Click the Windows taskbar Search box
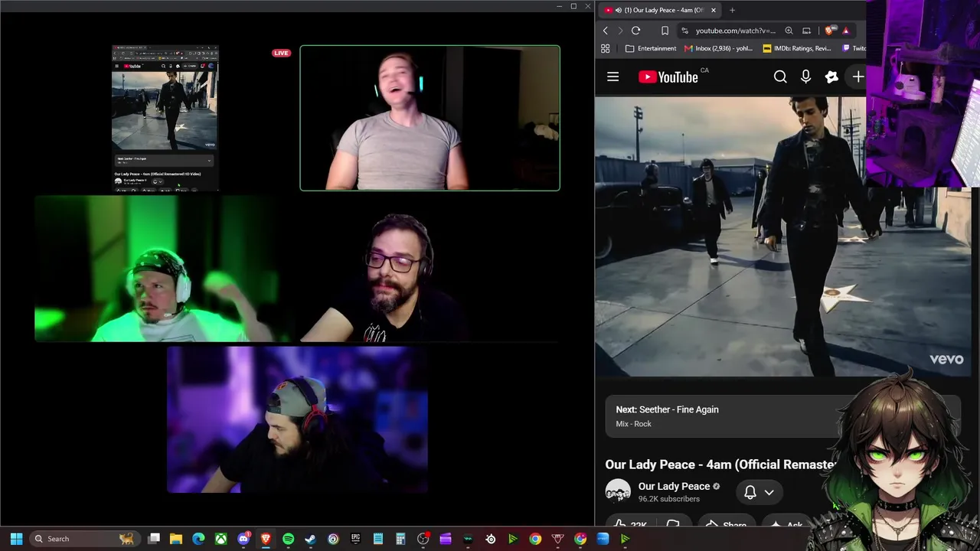The height and width of the screenshot is (551, 980). click(84, 539)
